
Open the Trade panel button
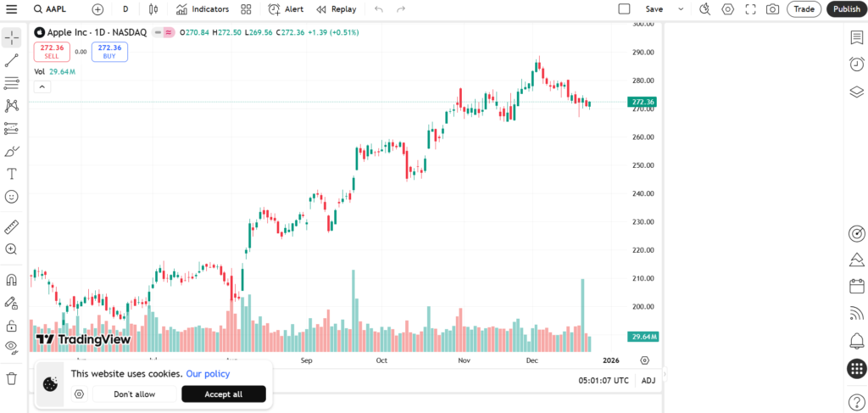804,8
